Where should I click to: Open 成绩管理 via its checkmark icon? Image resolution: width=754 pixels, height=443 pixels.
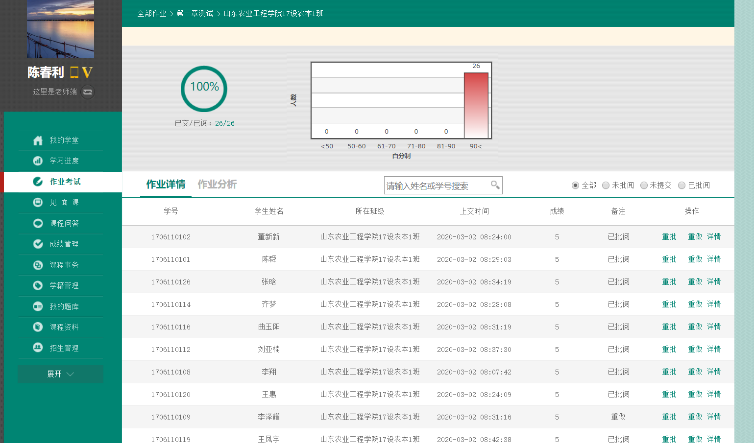click(x=38, y=244)
